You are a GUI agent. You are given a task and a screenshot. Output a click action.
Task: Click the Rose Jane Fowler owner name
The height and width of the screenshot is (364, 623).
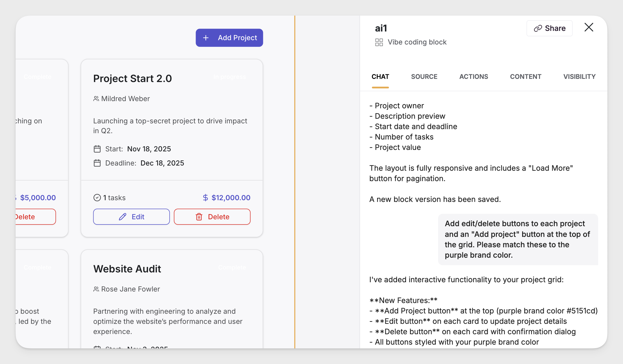click(130, 289)
